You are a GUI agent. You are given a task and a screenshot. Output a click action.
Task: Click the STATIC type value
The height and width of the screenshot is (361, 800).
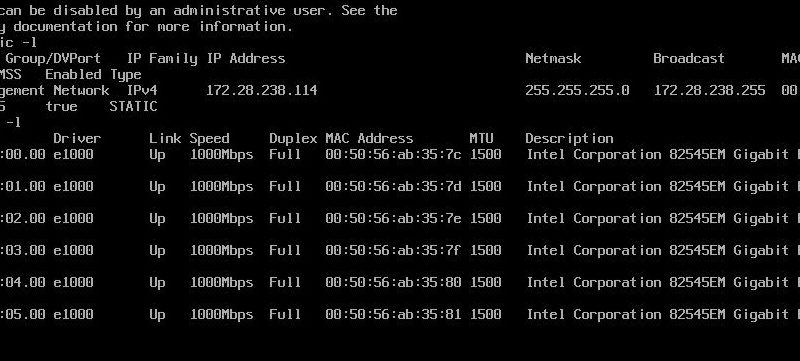coord(134,107)
